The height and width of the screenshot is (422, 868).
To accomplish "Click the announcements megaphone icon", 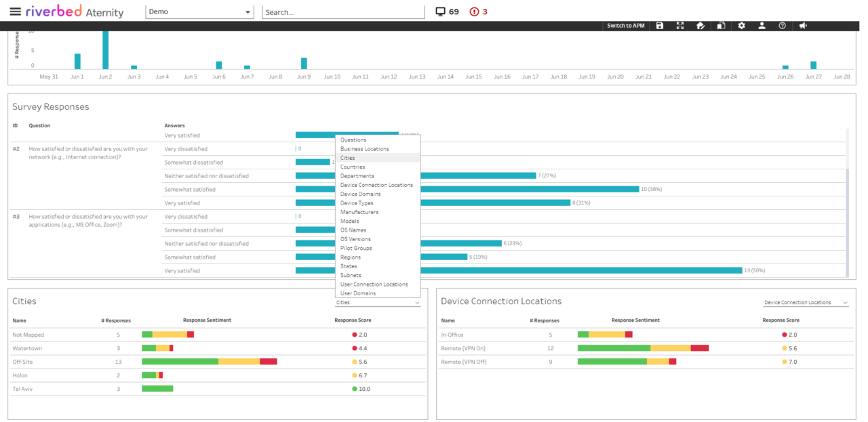I will tap(802, 26).
